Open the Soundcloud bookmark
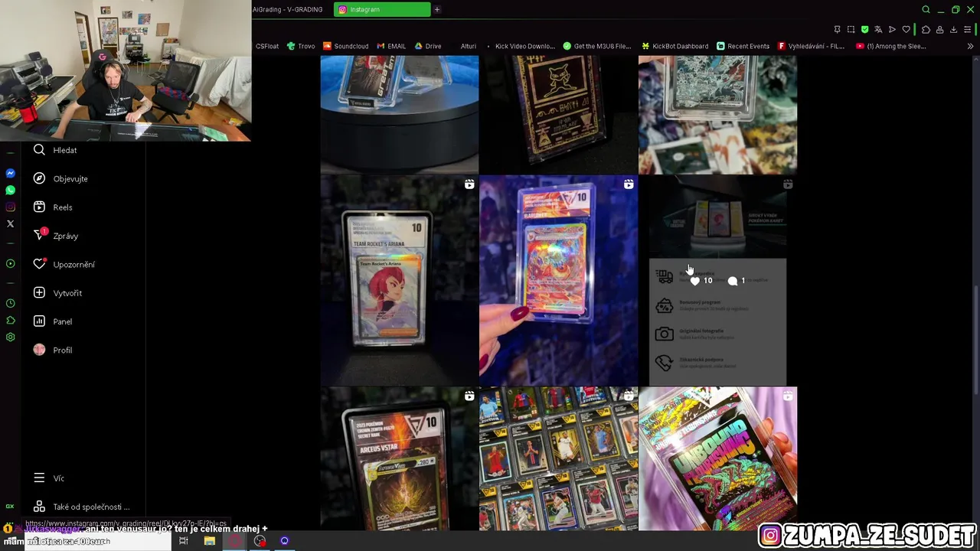This screenshot has width=980, height=551. [345, 46]
